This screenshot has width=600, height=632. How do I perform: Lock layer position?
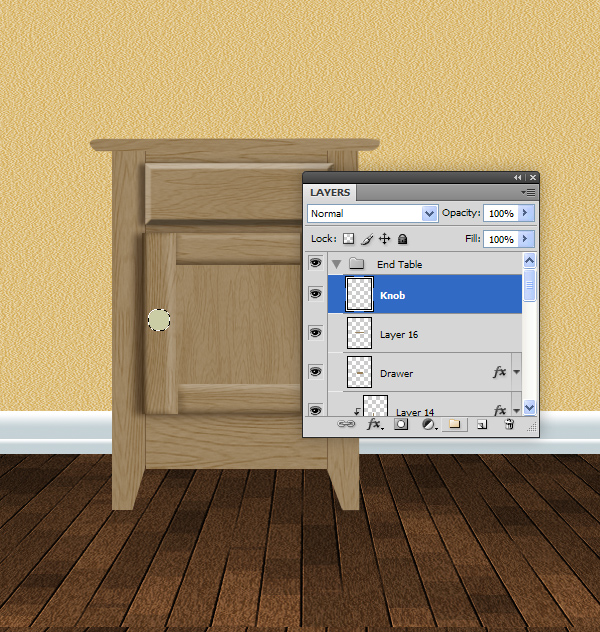[x=385, y=240]
